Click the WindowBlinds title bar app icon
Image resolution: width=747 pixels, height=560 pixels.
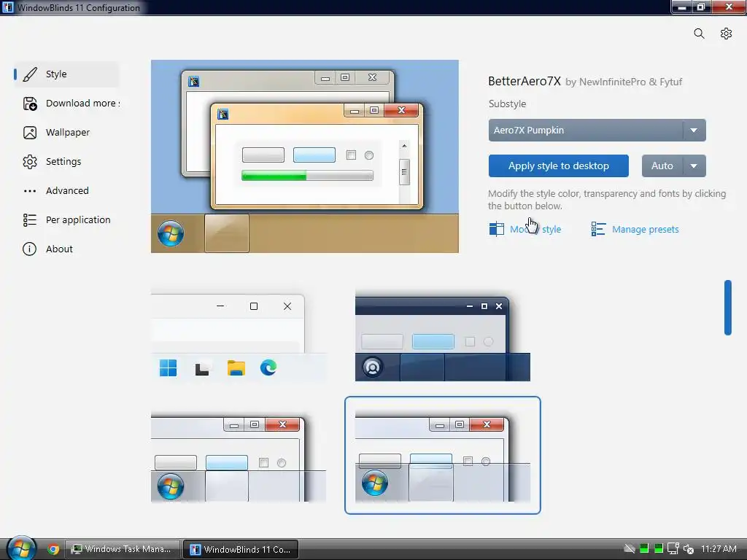coord(8,7)
